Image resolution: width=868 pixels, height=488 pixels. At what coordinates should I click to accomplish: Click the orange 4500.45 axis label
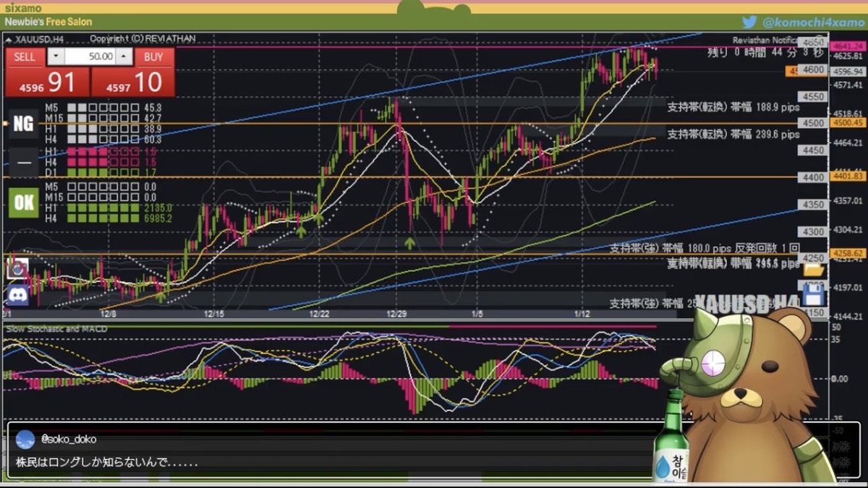[x=848, y=123]
